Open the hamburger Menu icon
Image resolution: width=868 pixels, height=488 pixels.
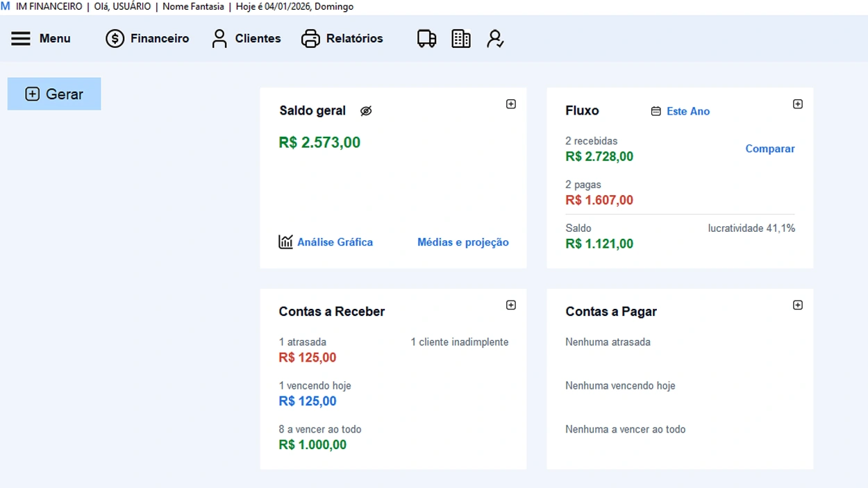coord(22,38)
